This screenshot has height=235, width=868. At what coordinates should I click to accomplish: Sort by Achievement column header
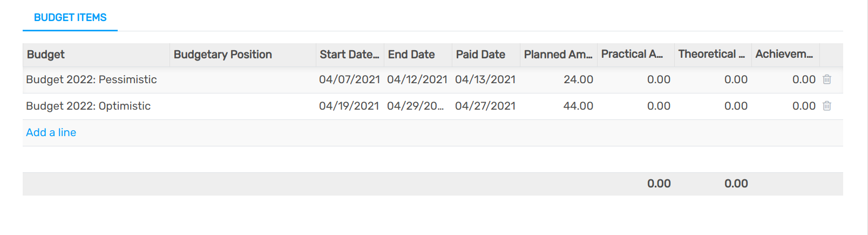(x=784, y=55)
